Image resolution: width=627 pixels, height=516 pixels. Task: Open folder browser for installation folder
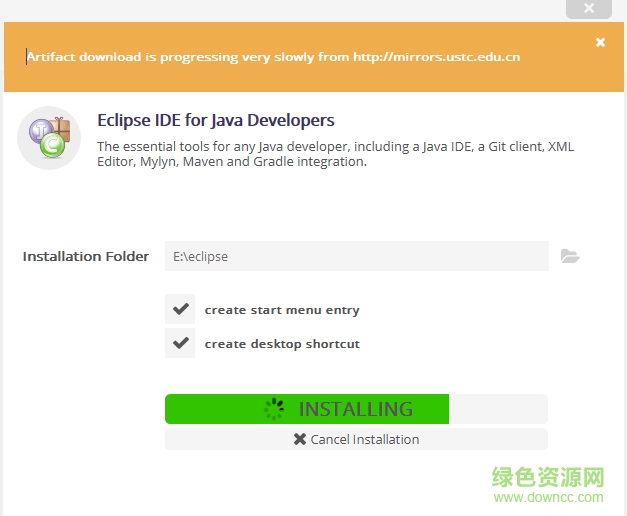click(x=570, y=256)
